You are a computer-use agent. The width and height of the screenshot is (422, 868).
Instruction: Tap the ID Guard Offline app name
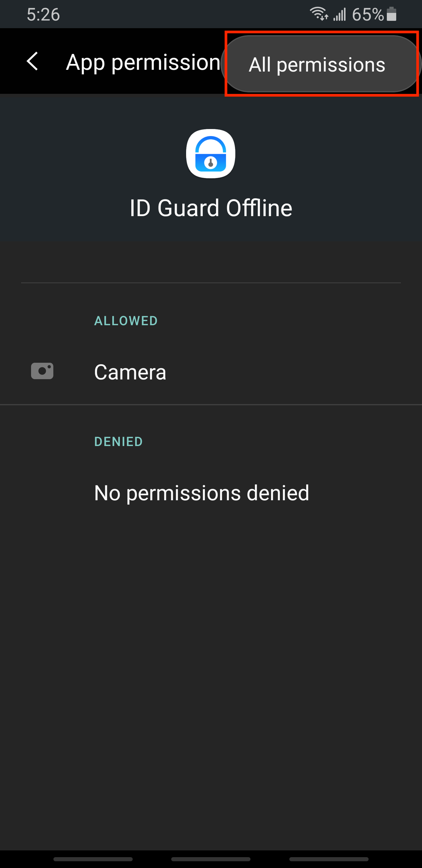pos(211,208)
